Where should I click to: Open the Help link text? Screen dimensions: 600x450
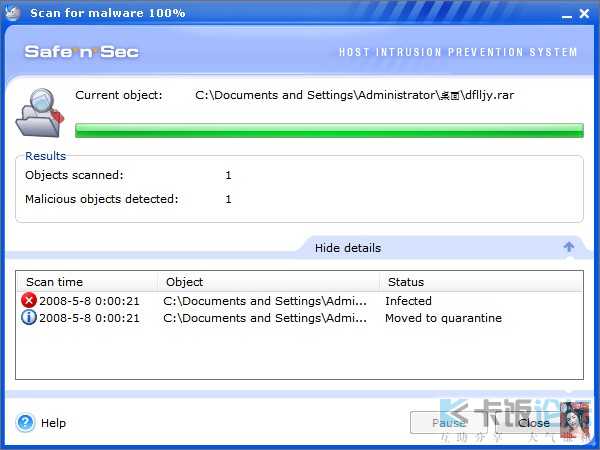[53, 423]
